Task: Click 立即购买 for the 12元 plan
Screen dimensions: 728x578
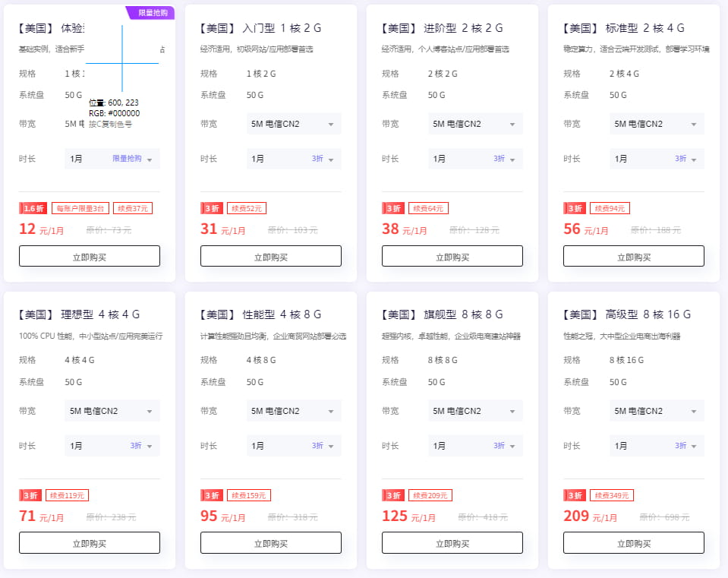Action: point(90,257)
